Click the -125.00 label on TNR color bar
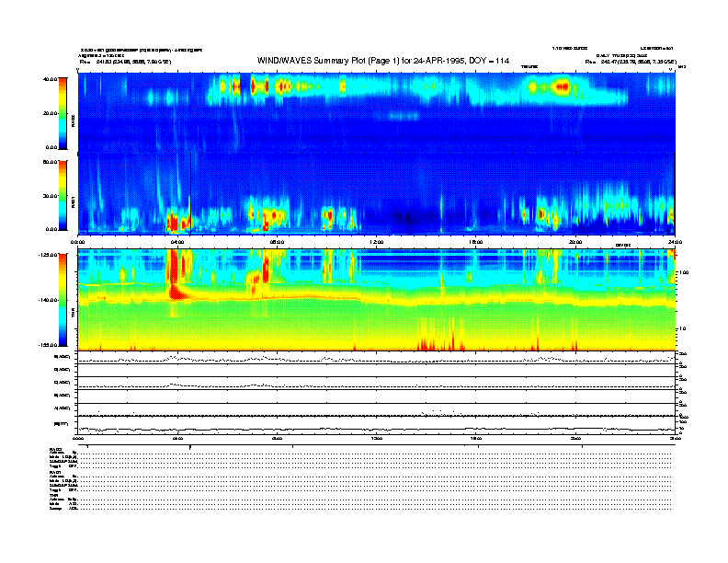The image size is (728, 563). (x=49, y=255)
